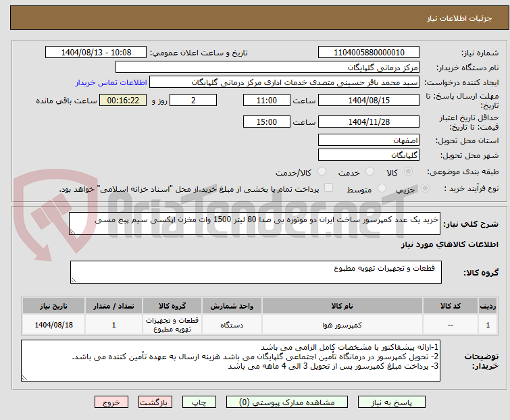510x420 pixels.
Task: Click the پاسخ به نیاز button
Action: point(392,402)
